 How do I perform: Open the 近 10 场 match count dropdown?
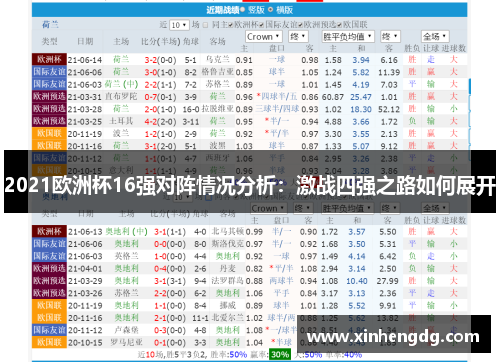coord(179,25)
